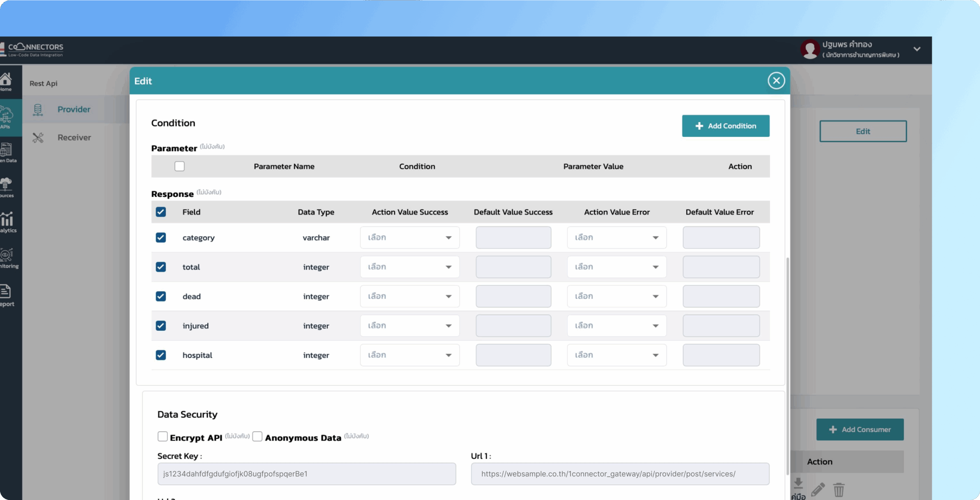Click the trash delete icon under Action
Viewport: 980px width, 500px height.
pyautogui.click(x=839, y=489)
